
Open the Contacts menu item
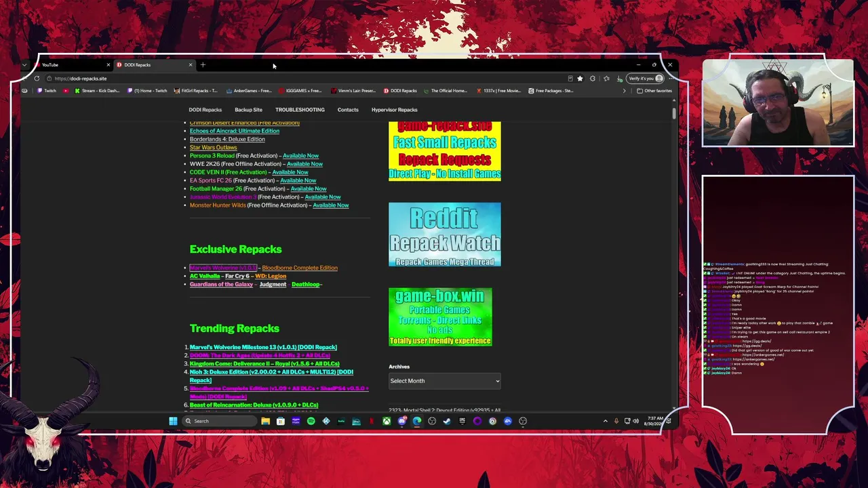pyautogui.click(x=348, y=110)
